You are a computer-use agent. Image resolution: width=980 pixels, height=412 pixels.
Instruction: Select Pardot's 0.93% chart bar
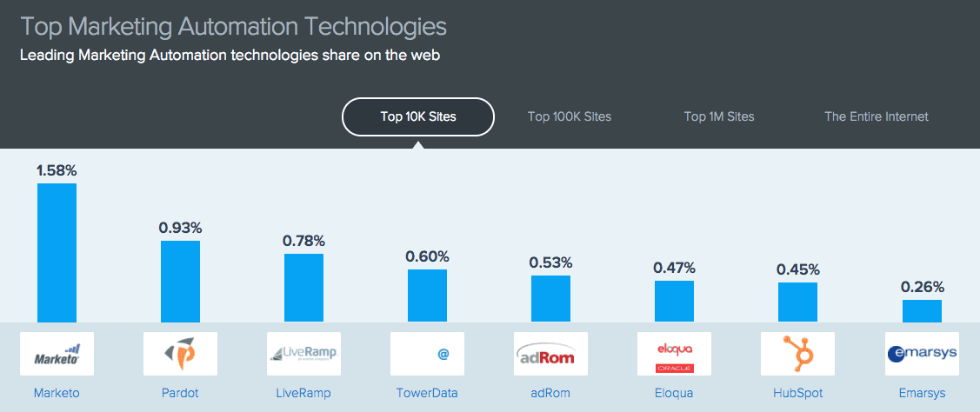click(180, 282)
